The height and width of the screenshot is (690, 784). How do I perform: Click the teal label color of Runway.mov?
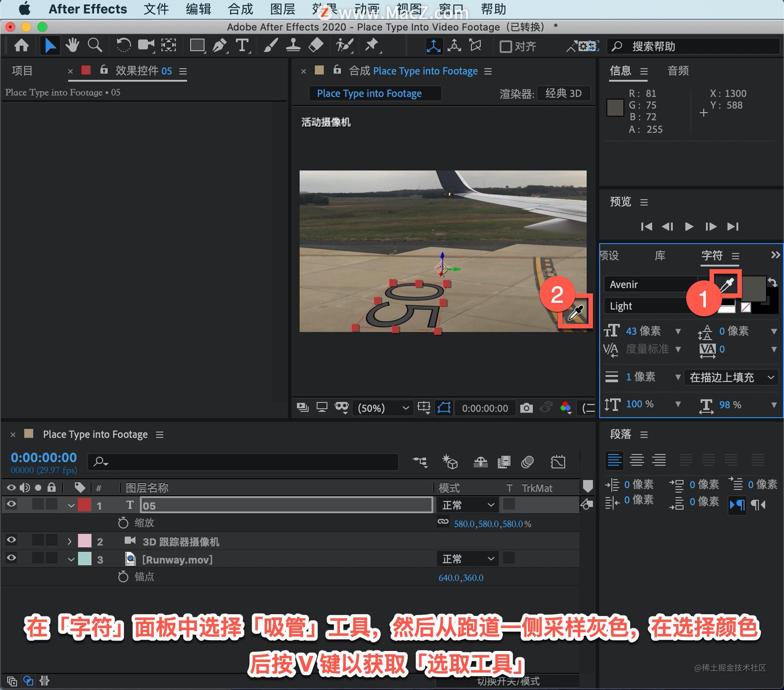click(x=84, y=559)
